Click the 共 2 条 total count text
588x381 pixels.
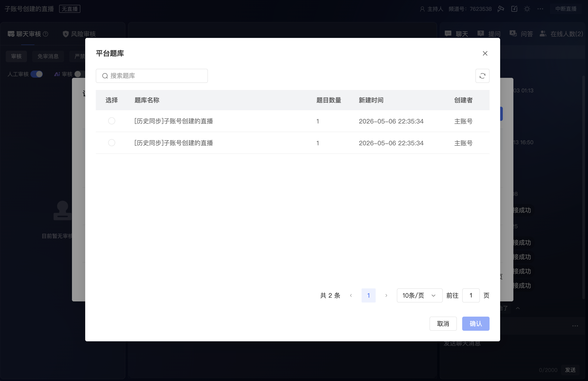click(330, 295)
